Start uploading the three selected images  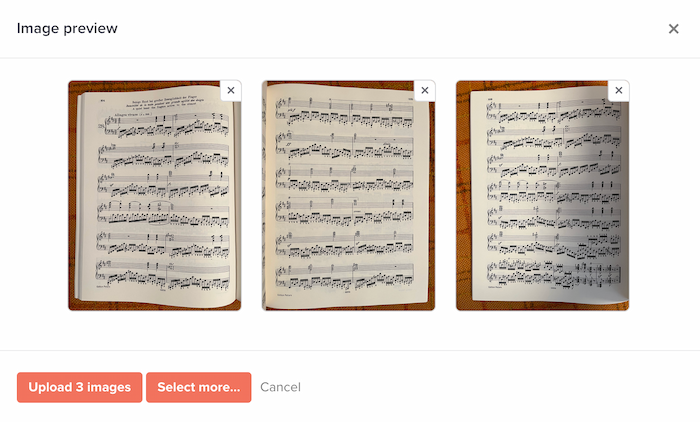point(79,387)
